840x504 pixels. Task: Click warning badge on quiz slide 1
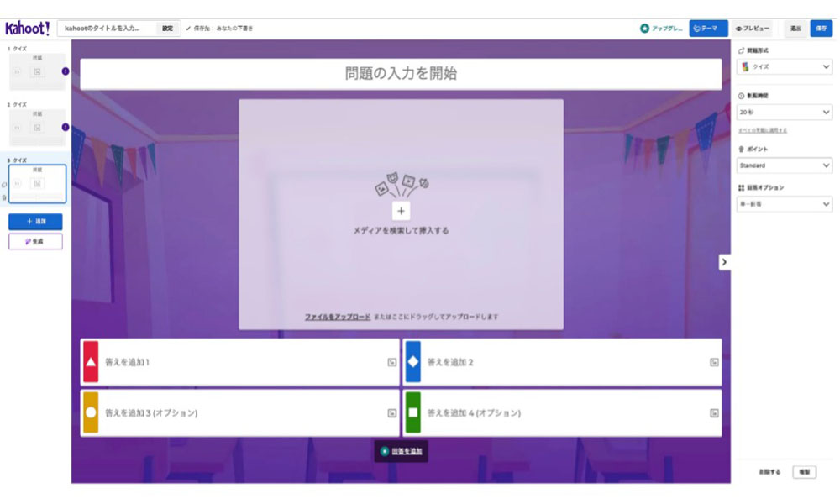coord(66,71)
